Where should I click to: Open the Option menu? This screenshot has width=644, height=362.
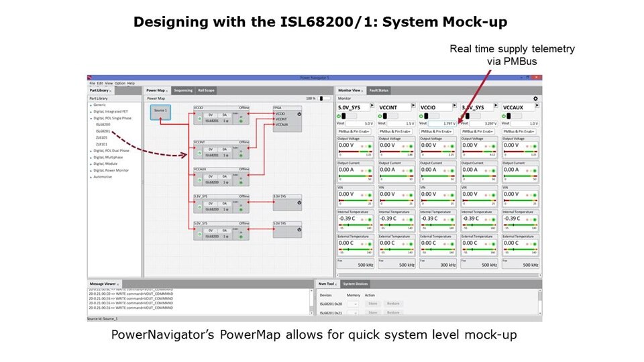119,83
